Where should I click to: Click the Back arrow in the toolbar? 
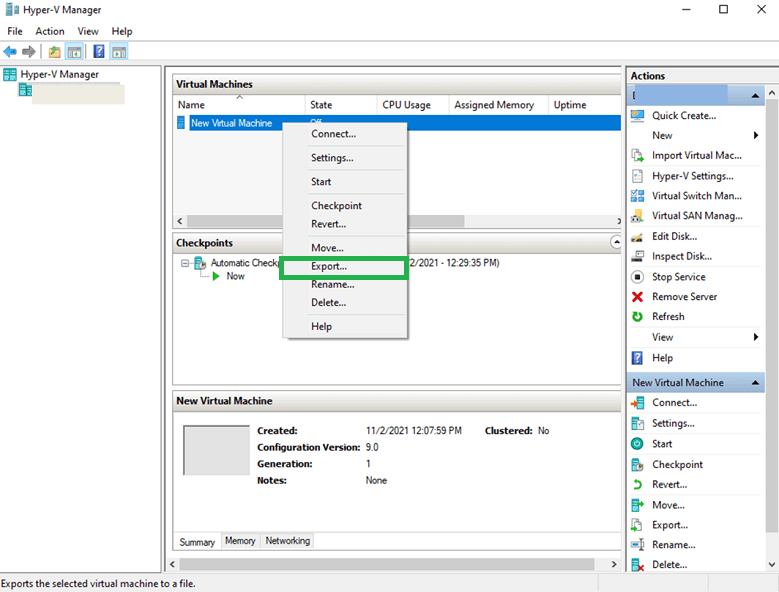pyautogui.click(x=10, y=51)
